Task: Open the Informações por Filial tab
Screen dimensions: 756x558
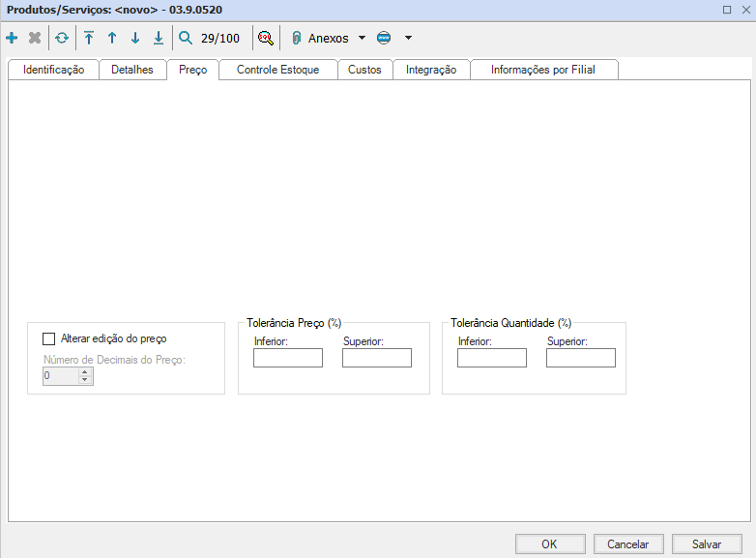Action: click(x=542, y=70)
